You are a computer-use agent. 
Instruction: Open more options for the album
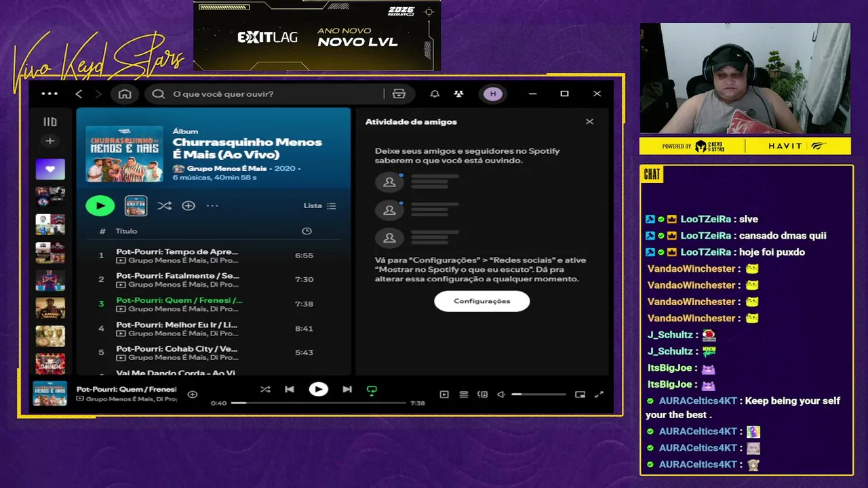[x=212, y=205]
